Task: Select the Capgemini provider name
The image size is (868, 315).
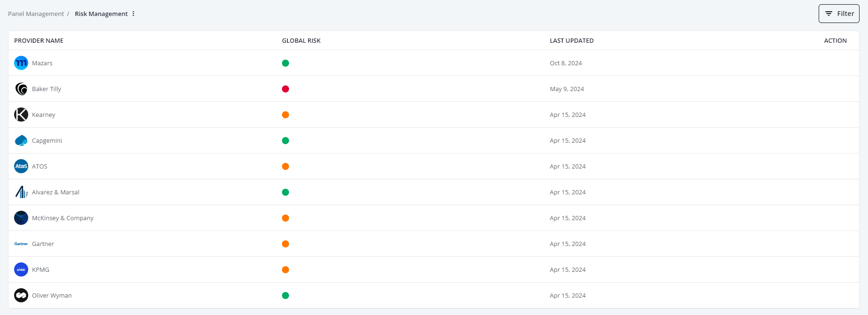Action: [x=47, y=140]
